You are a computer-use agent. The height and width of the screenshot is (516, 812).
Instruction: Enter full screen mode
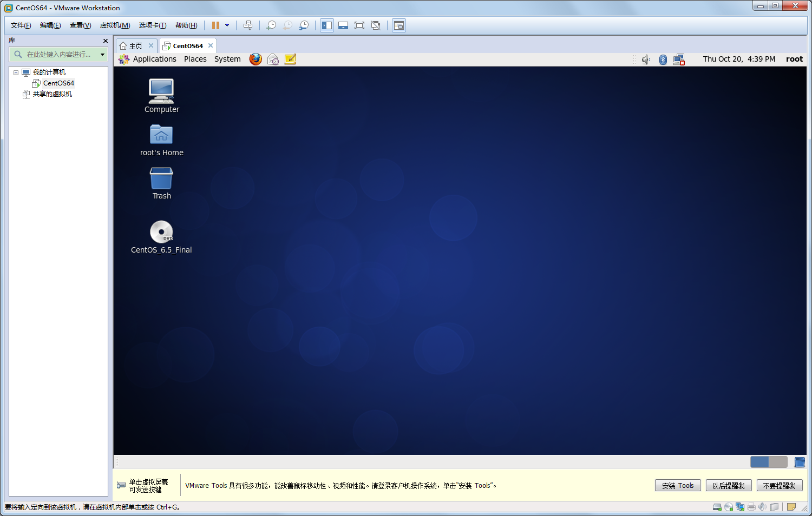(x=359, y=25)
